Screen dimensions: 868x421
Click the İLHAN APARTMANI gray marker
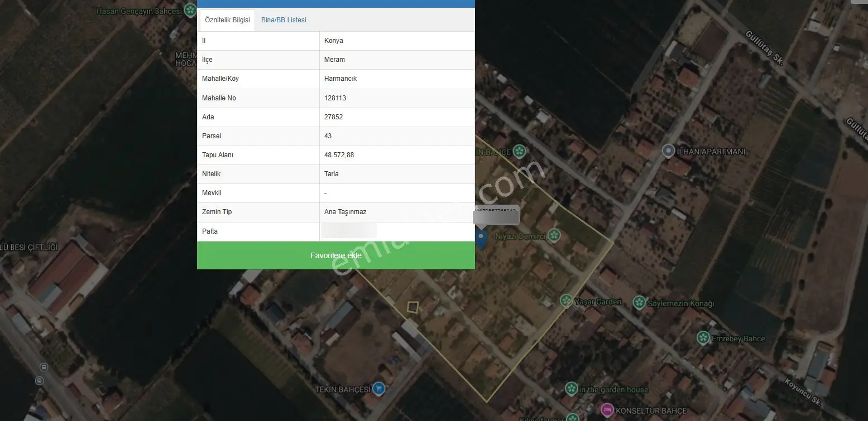pyautogui.click(x=668, y=151)
